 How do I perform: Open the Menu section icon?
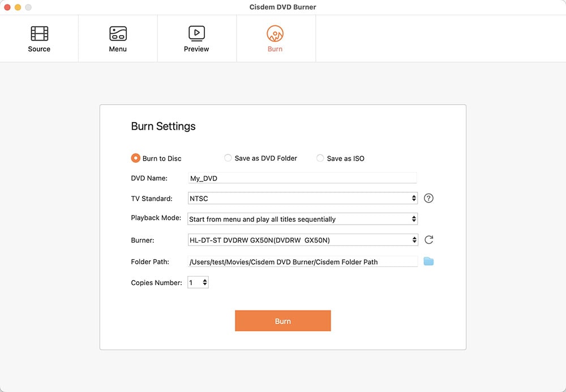(x=117, y=33)
